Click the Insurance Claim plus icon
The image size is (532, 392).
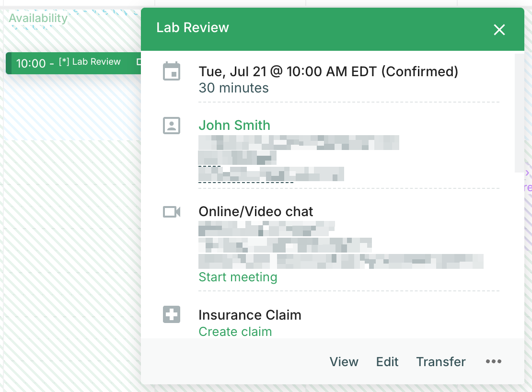(x=171, y=314)
